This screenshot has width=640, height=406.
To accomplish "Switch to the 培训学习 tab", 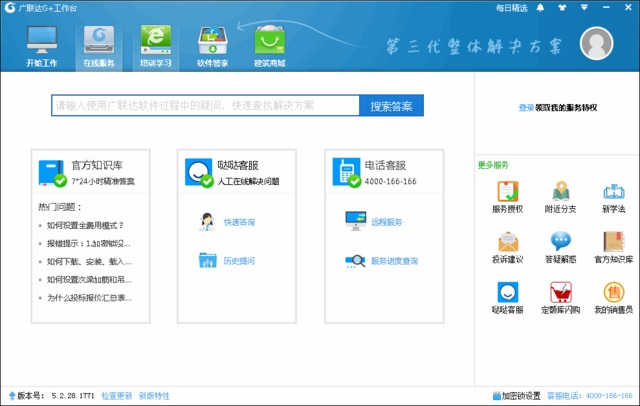I will point(155,45).
